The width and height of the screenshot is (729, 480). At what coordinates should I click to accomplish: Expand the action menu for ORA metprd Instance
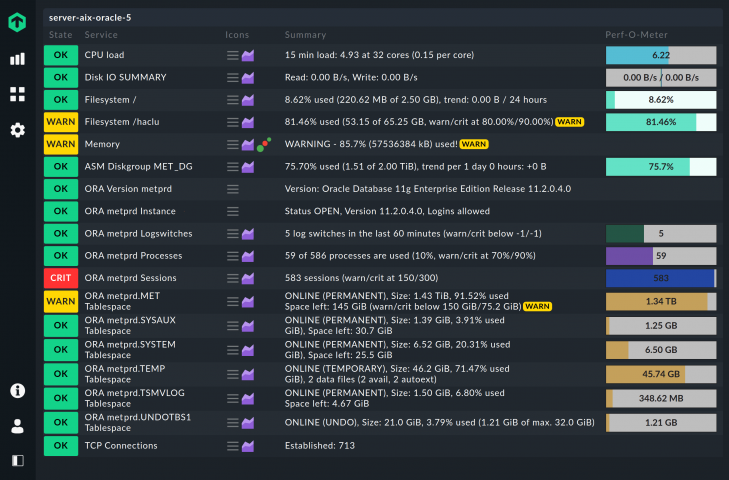coord(232,211)
